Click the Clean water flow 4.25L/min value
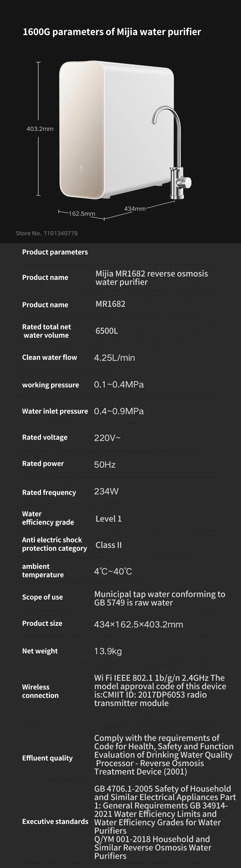The image size is (241, 868). [114, 358]
